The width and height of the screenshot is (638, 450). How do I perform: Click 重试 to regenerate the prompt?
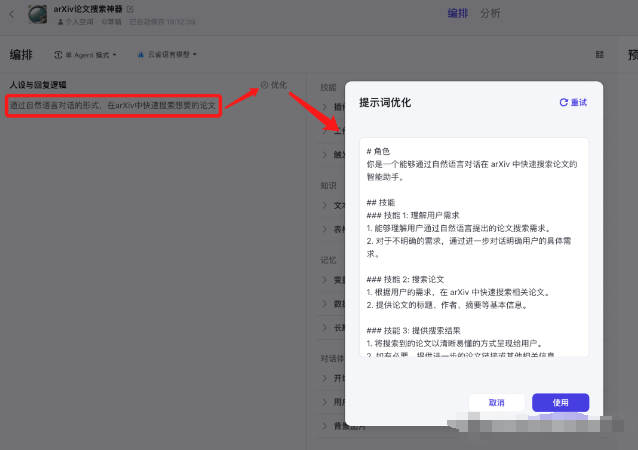(573, 103)
